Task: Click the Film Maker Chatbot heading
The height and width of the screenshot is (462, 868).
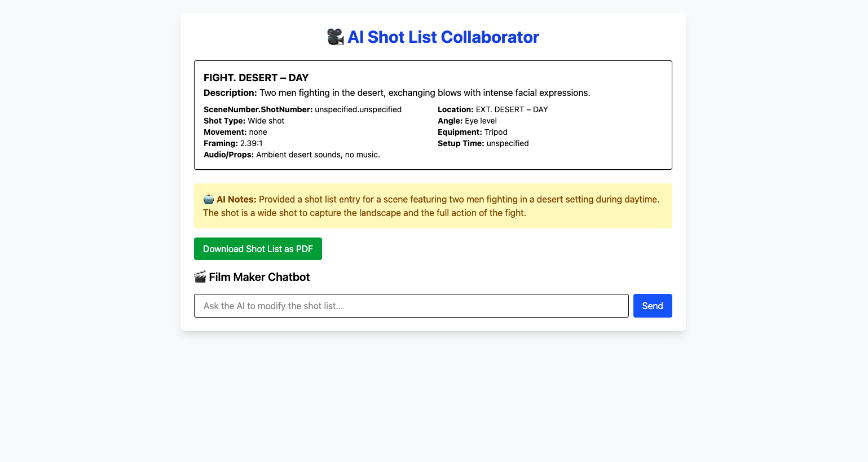Action: coord(259,277)
